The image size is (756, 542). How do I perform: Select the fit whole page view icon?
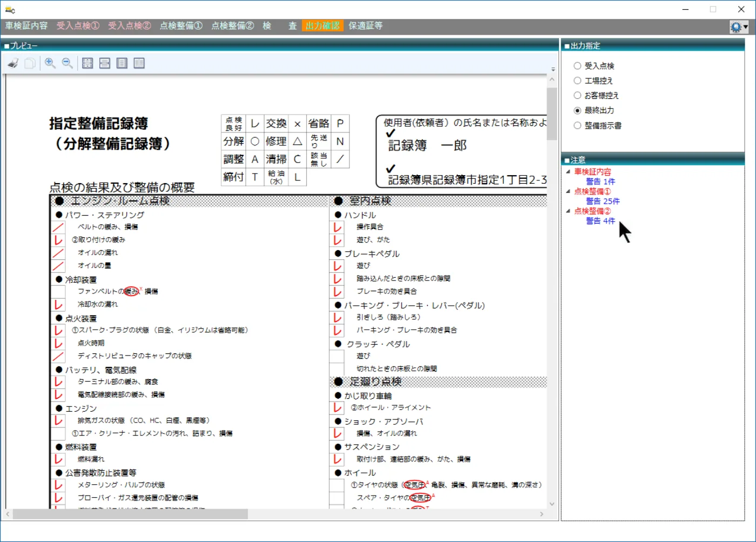87,63
